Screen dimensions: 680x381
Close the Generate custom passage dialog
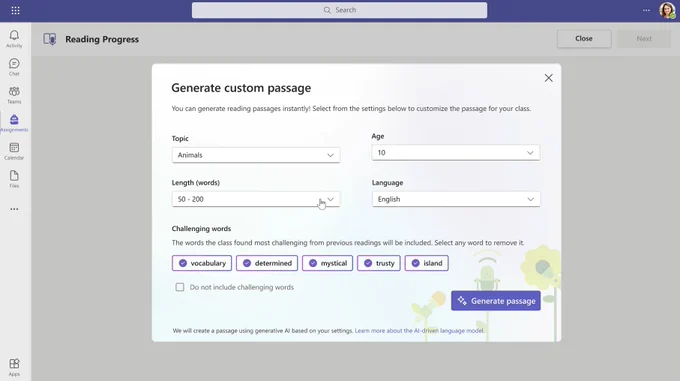[549, 78]
